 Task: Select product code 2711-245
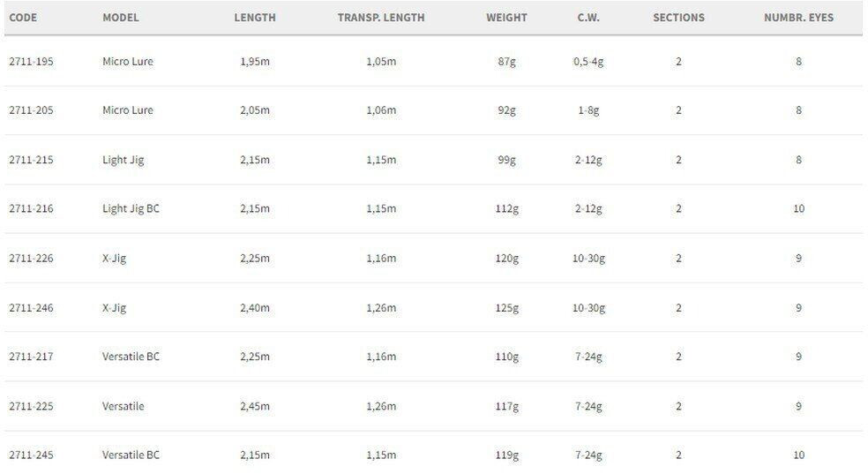[32, 455]
